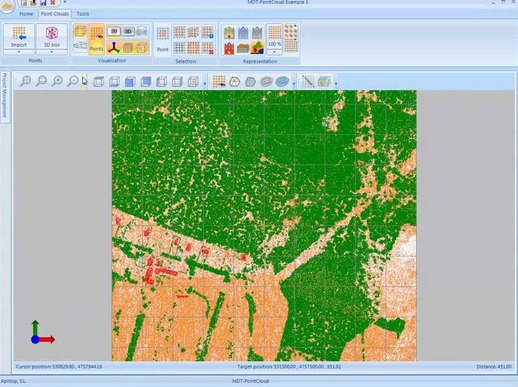
Task: Click the red building representation icon
Action: tap(229, 49)
